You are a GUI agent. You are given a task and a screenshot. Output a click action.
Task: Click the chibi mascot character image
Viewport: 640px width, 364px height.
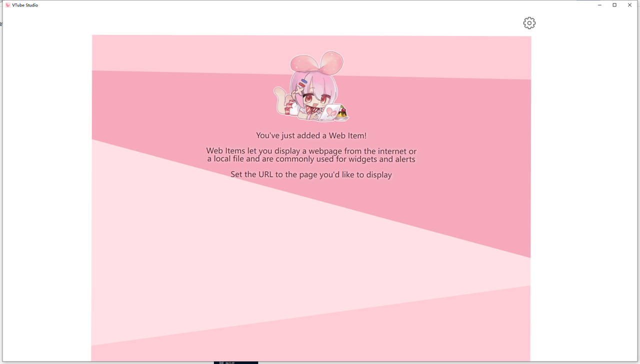[311, 90]
